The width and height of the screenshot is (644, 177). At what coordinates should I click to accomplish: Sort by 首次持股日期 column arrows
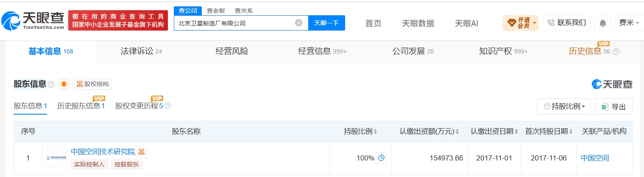click(x=571, y=132)
